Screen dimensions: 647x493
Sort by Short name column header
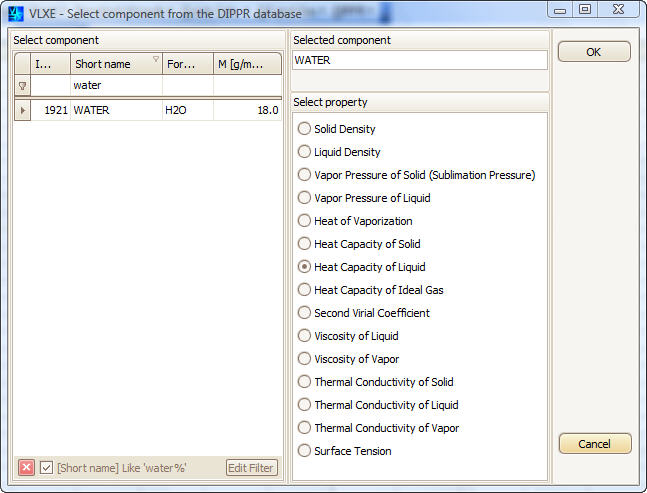pos(116,64)
